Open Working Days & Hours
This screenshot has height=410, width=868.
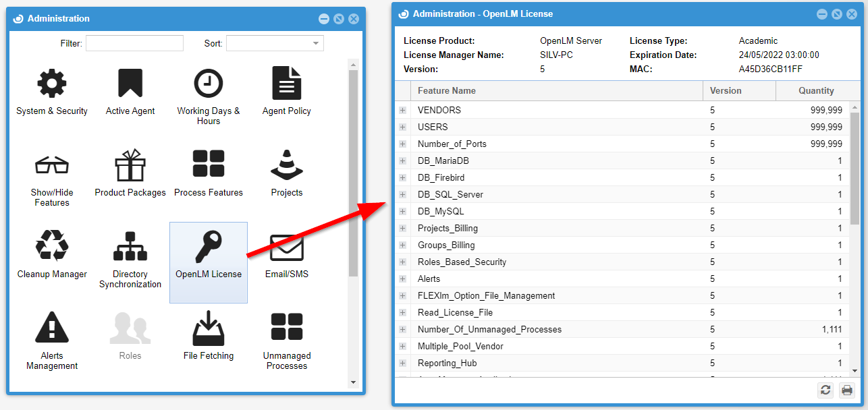coord(209,84)
